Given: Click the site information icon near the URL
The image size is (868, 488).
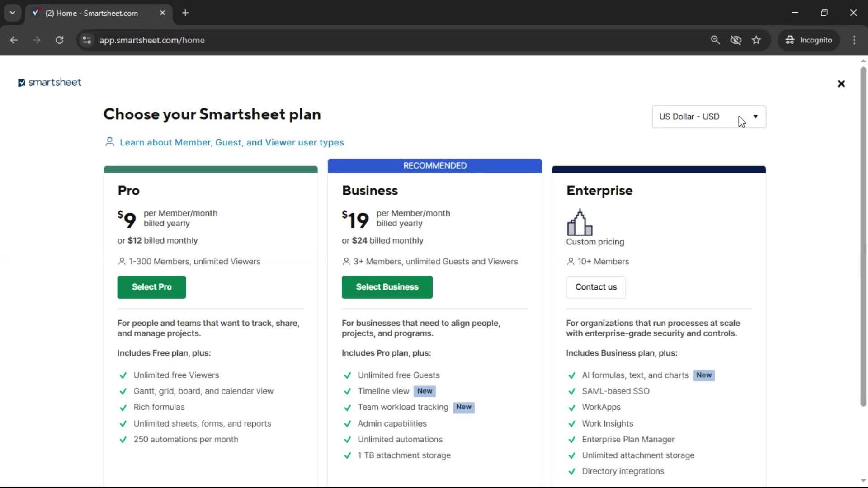Looking at the screenshot, I should coord(86,40).
